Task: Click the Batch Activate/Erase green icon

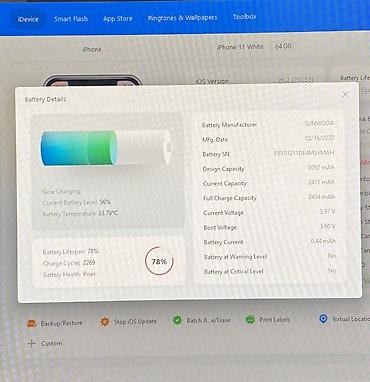Action: [x=177, y=320]
